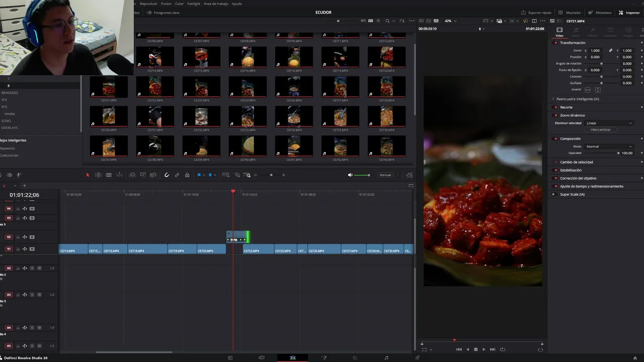Open the Fairlight menu
Image resolution: width=644 pixels, height=362 pixels.
(194, 4)
